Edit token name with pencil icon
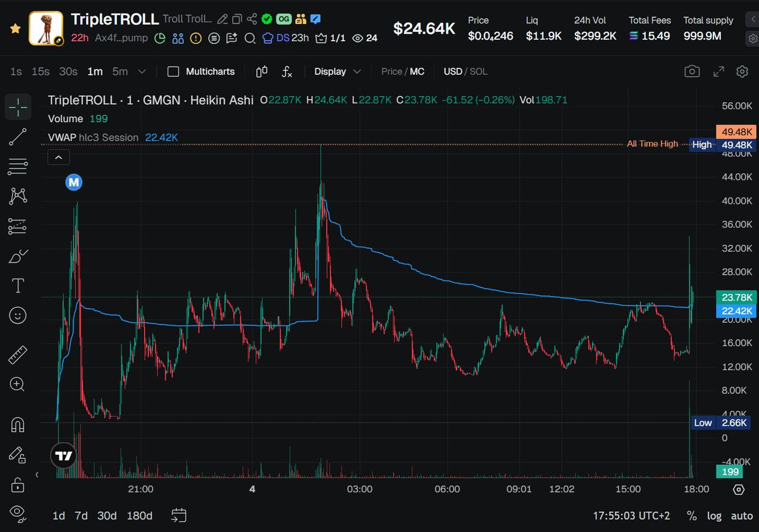 [x=223, y=19]
